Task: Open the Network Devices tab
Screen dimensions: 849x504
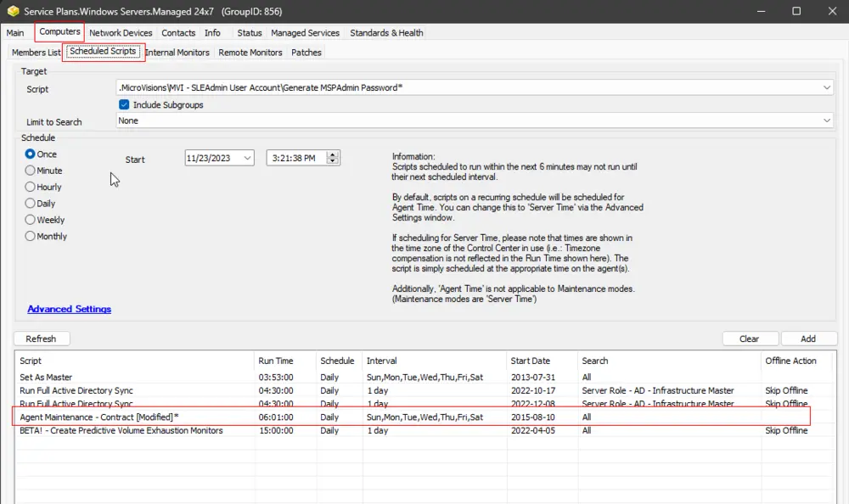Action: tap(121, 33)
